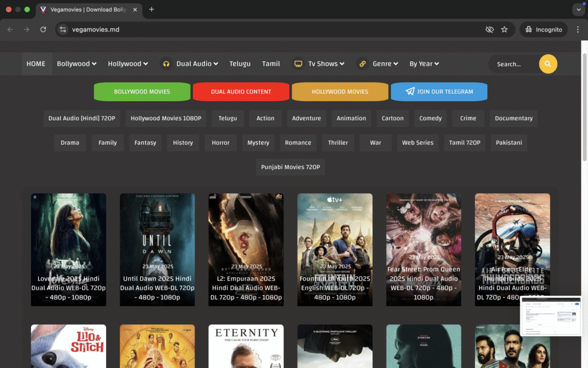
Task: Select the Horror category tag
Action: (220, 143)
